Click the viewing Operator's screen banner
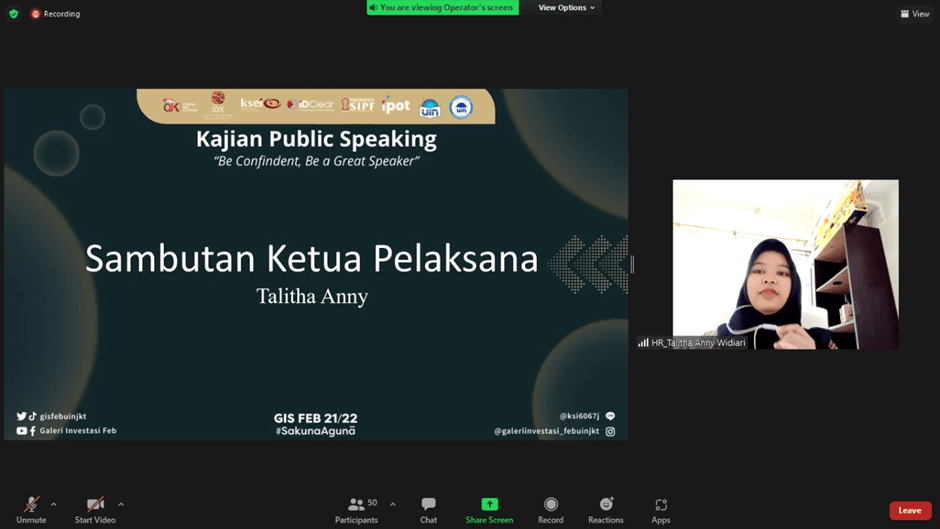Viewport: 940px width, 529px height. 443,8
